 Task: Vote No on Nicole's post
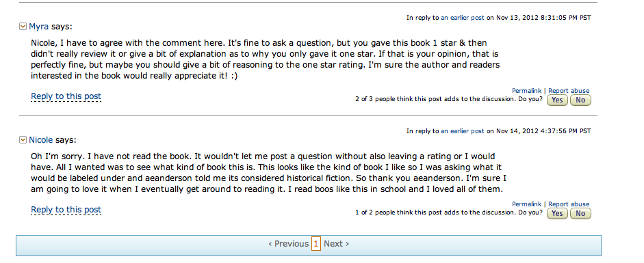[580, 213]
